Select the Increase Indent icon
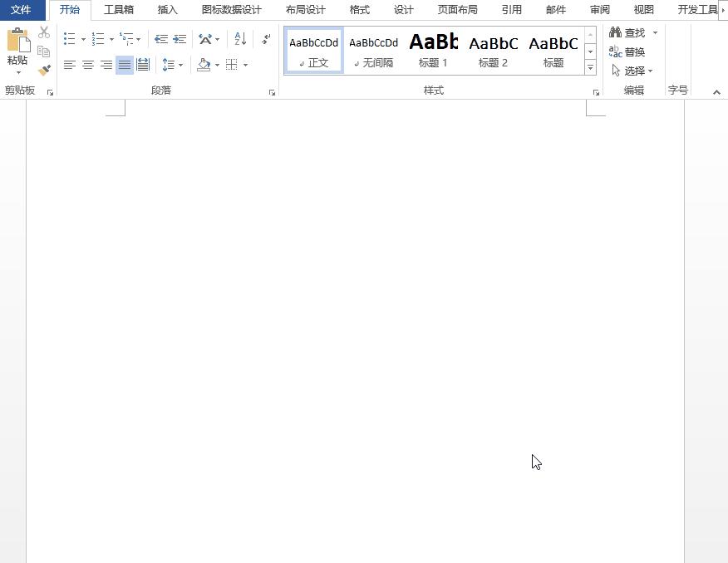Screen dimensions: 728x563 tap(180, 38)
